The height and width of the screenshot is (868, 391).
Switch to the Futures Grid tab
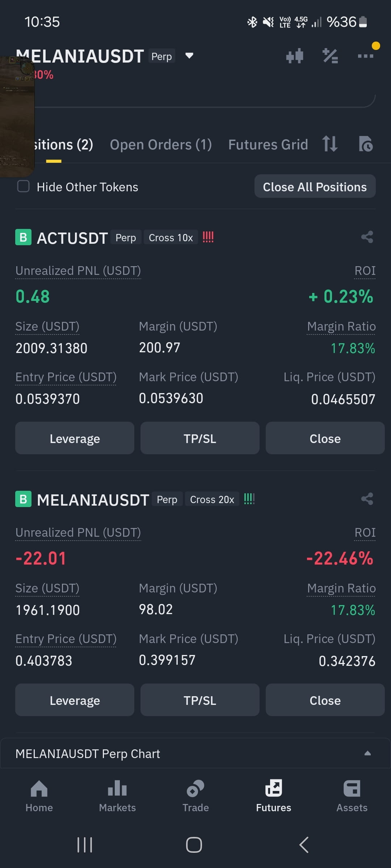coord(268,145)
